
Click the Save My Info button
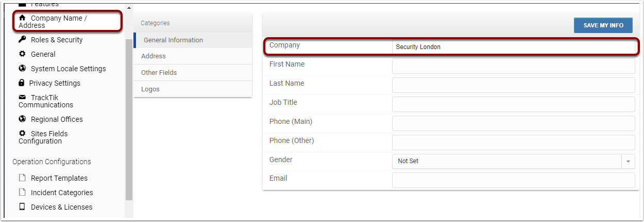(603, 25)
